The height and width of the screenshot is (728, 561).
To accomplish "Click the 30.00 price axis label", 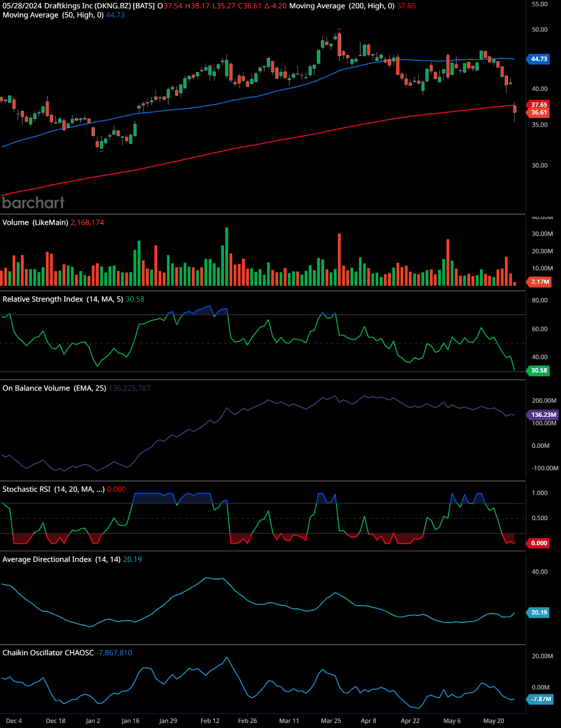I will click(540, 166).
